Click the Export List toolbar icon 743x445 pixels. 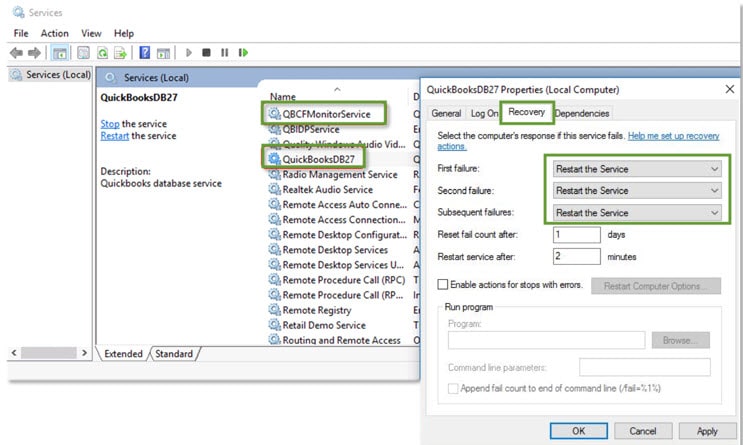pos(121,53)
